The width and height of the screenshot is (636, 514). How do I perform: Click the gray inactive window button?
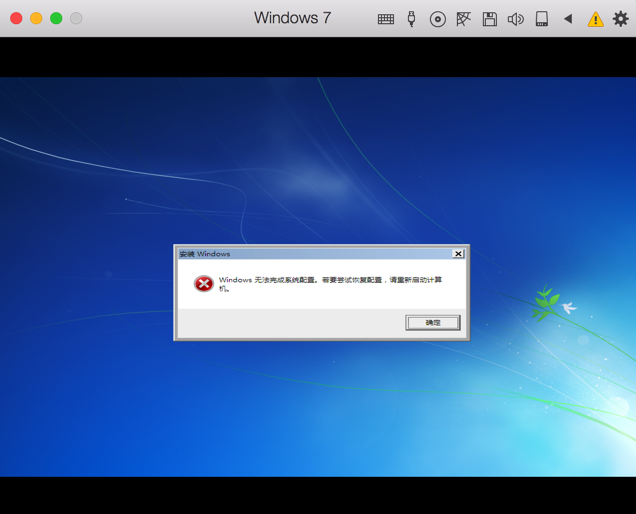(x=76, y=18)
